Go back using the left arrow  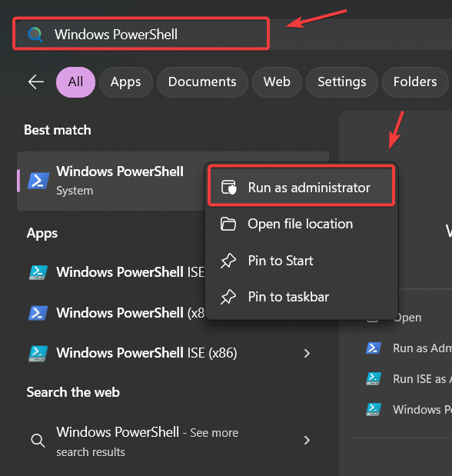pos(36,82)
